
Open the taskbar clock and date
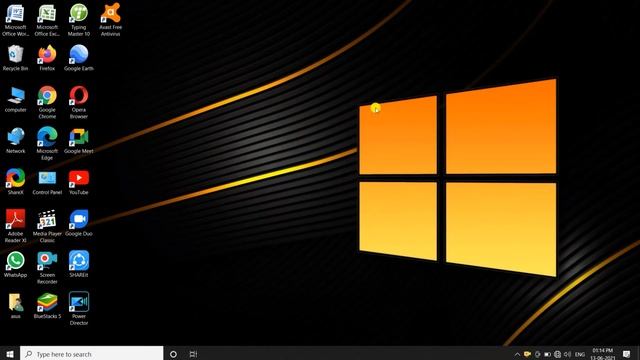click(x=602, y=354)
